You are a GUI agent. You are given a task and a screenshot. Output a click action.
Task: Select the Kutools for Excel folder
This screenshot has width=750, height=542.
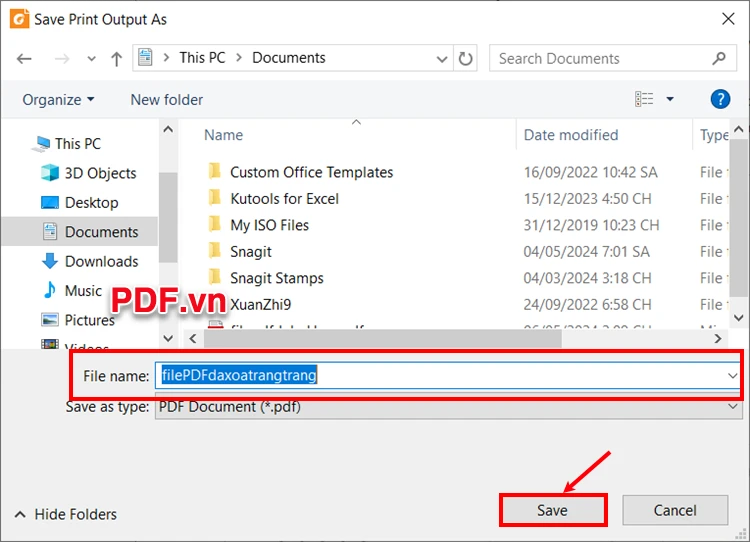[284, 199]
